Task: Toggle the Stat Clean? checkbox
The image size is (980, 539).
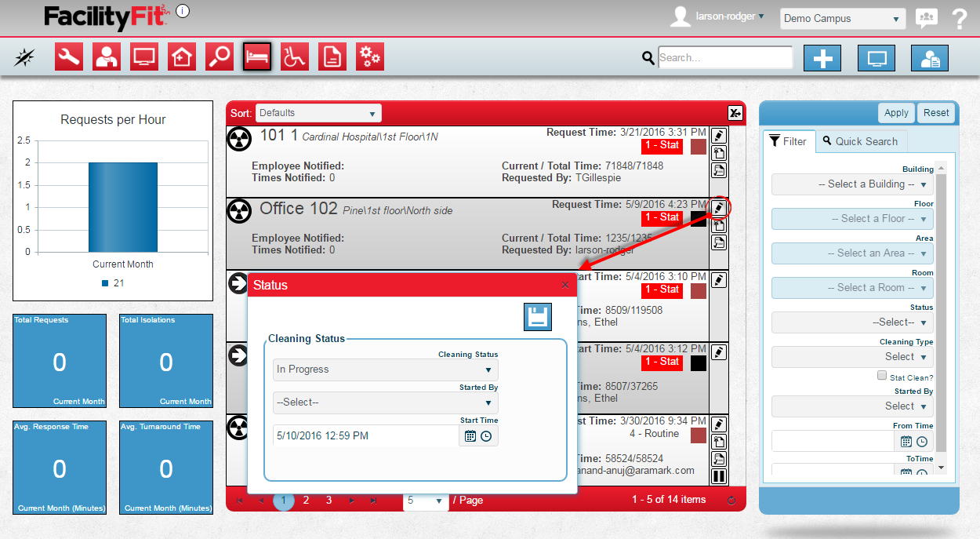Action: click(x=882, y=376)
